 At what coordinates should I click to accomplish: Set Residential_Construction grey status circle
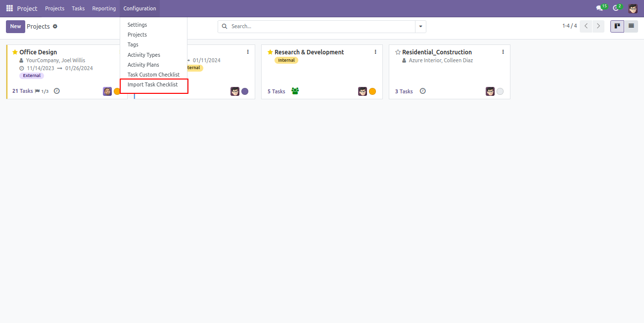(500, 91)
